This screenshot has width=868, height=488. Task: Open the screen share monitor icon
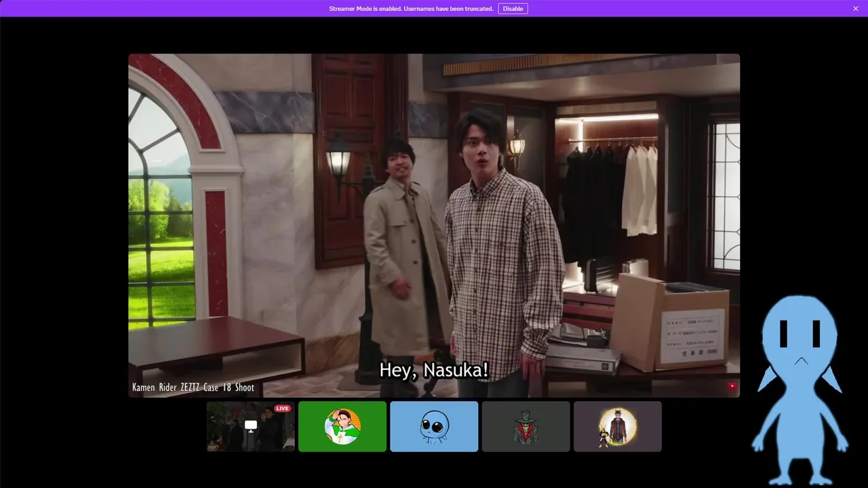coord(251,426)
